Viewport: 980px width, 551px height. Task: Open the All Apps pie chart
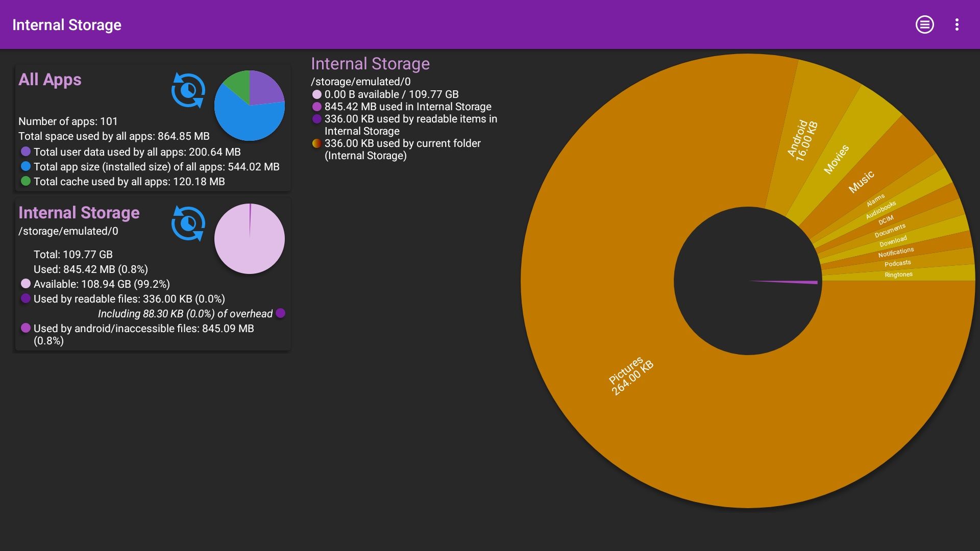click(x=250, y=106)
